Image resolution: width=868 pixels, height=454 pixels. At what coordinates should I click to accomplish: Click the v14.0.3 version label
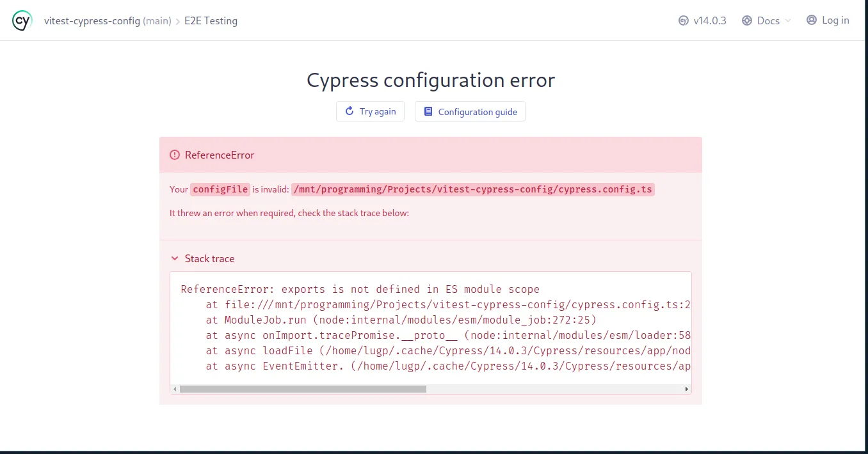pos(709,20)
